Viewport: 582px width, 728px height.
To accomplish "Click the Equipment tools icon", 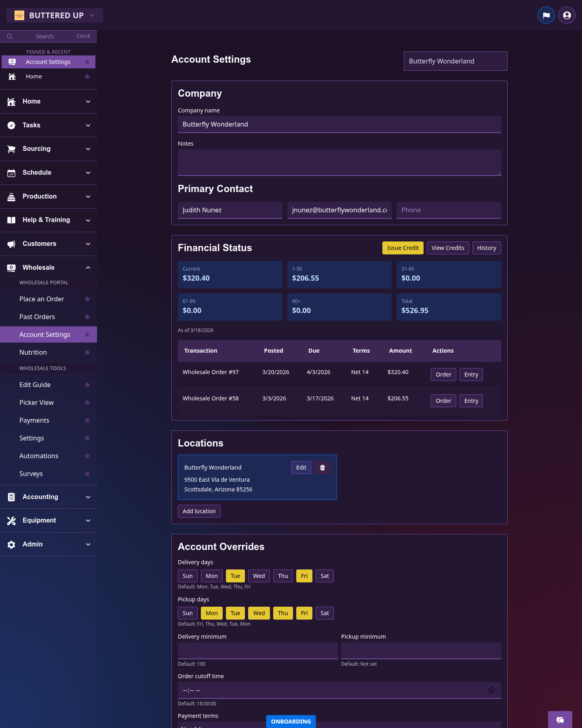I will [11, 521].
